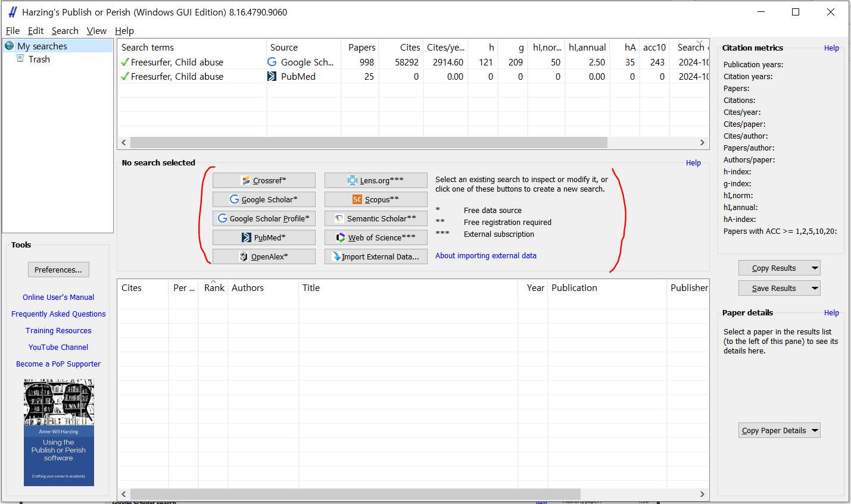This screenshot has width=851, height=504.
Task: Click the Save Results button
Action: (774, 288)
